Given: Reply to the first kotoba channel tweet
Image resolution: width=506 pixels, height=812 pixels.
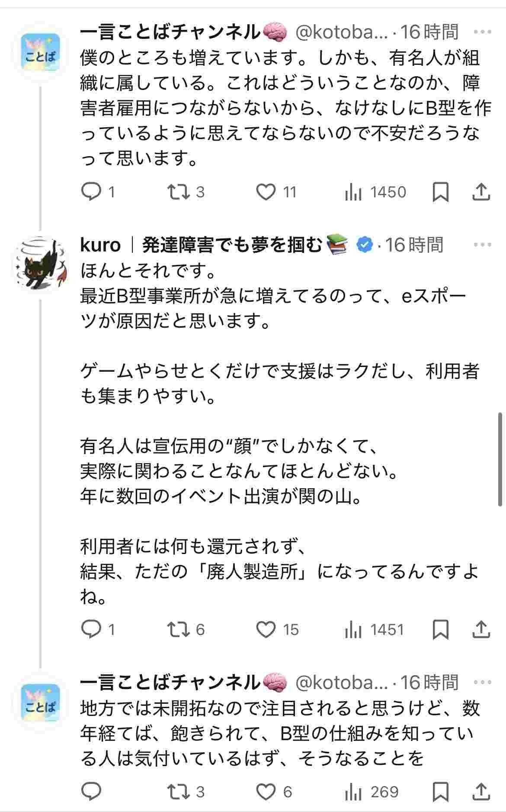Looking at the screenshot, I should coord(91,192).
